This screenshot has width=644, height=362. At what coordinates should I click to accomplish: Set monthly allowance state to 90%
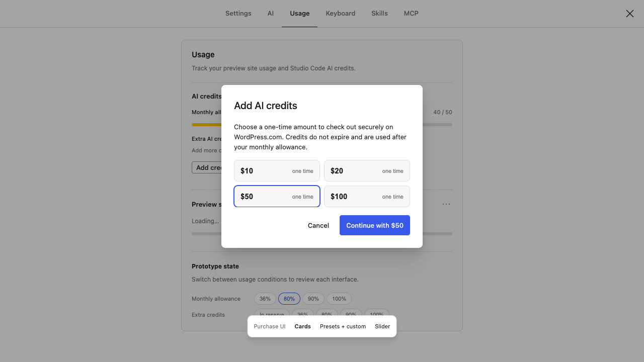pyautogui.click(x=313, y=299)
